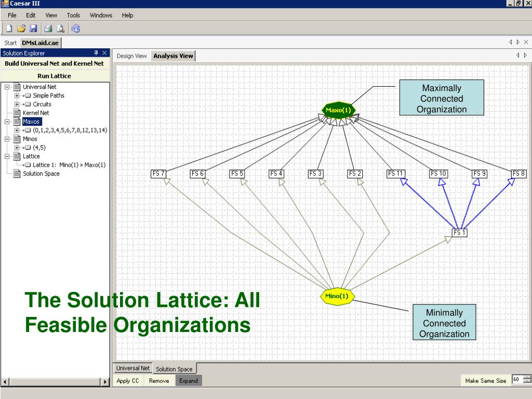Select the FS 2 node
This screenshot has height=399, width=532.
(x=355, y=174)
